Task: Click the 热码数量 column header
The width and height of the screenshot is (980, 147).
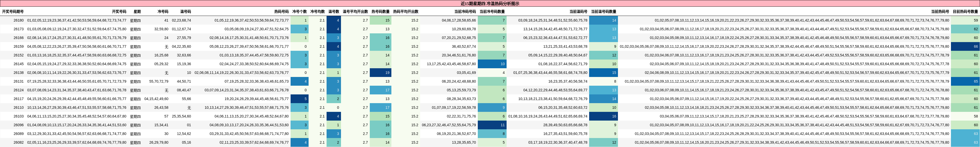Action: 380,12
